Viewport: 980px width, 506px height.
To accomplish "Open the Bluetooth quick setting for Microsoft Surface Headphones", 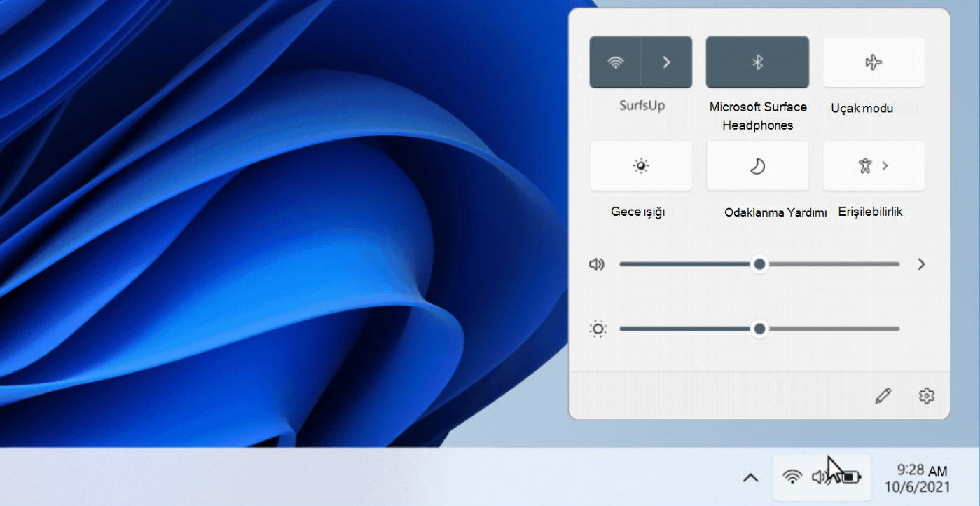I will pyautogui.click(x=757, y=62).
